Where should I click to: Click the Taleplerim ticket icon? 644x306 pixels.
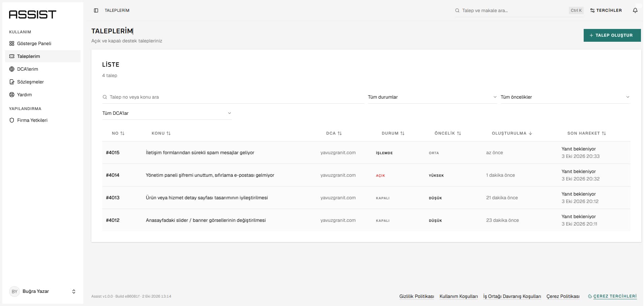click(12, 56)
